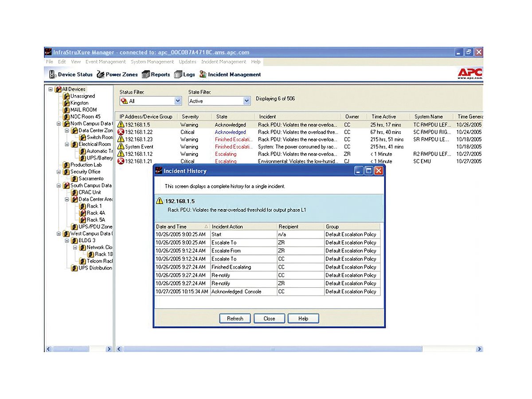
Task: Click the Incident History title bar icon
Action: [x=158, y=171]
